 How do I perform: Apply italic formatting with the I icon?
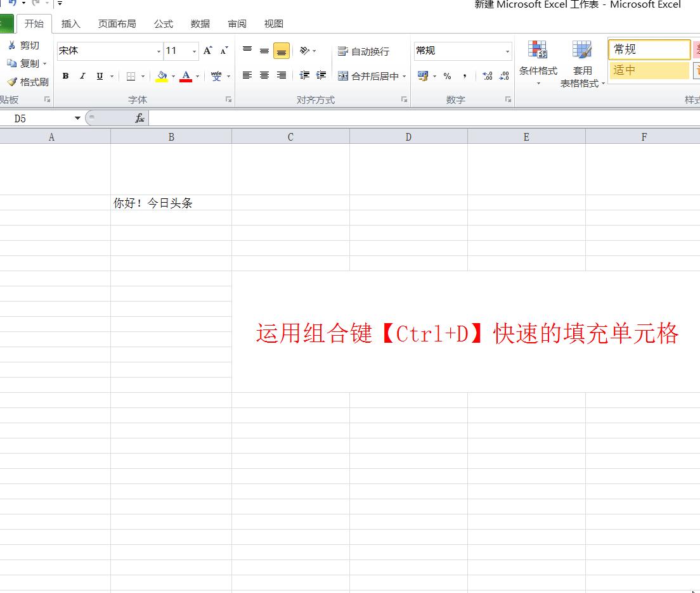pos(82,75)
